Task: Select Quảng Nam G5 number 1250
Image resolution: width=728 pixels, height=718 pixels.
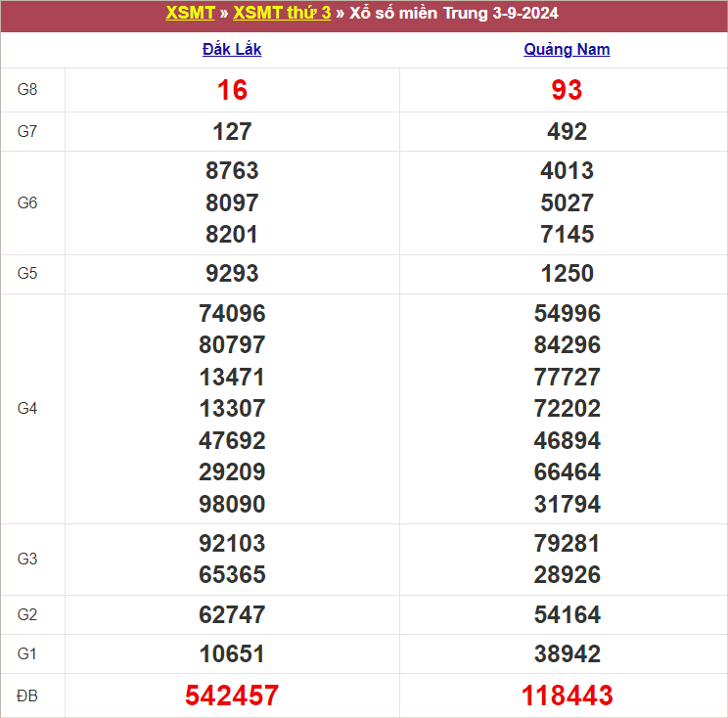Action: click(x=567, y=273)
